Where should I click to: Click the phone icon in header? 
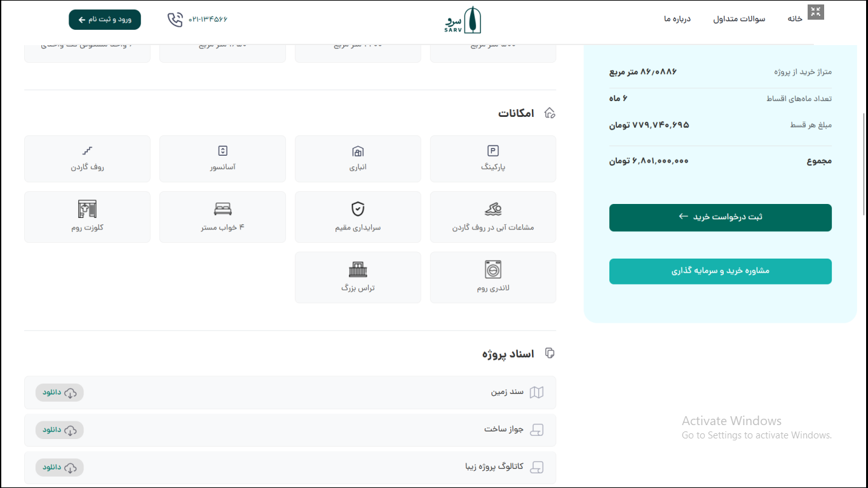click(175, 20)
